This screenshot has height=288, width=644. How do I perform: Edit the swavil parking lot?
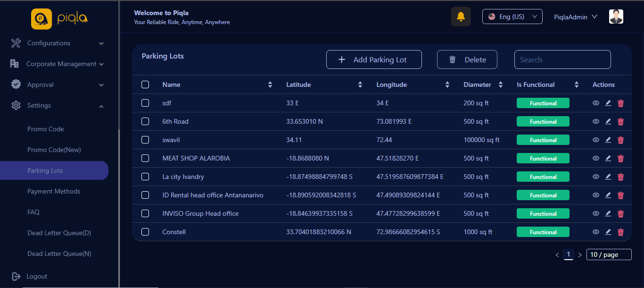[608, 140]
